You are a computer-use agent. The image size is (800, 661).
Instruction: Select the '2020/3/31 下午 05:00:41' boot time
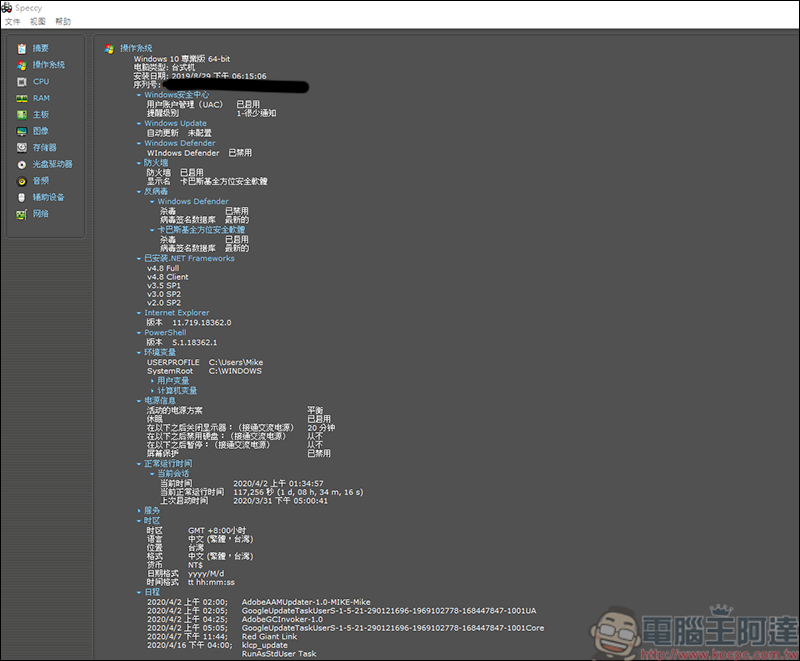click(281, 501)
